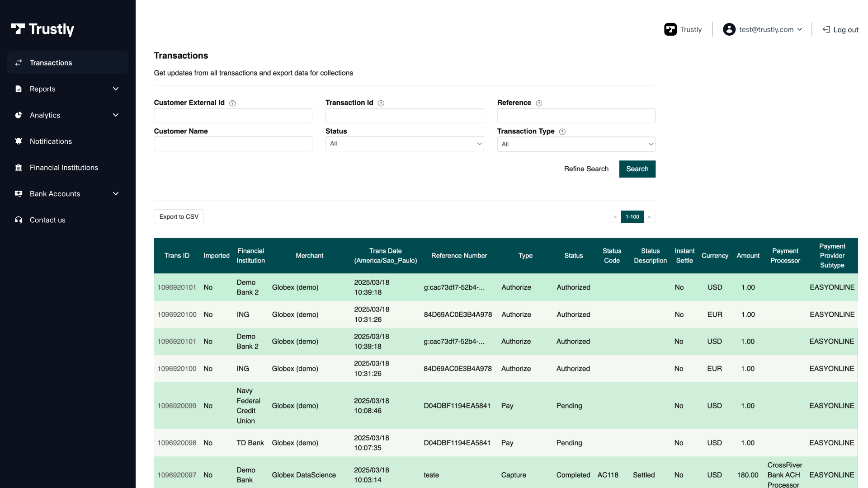Image resolution: width=868 pixels, height=488 pixels.
Task: Open Bank Accounts menu item
Action: point(68,194)
